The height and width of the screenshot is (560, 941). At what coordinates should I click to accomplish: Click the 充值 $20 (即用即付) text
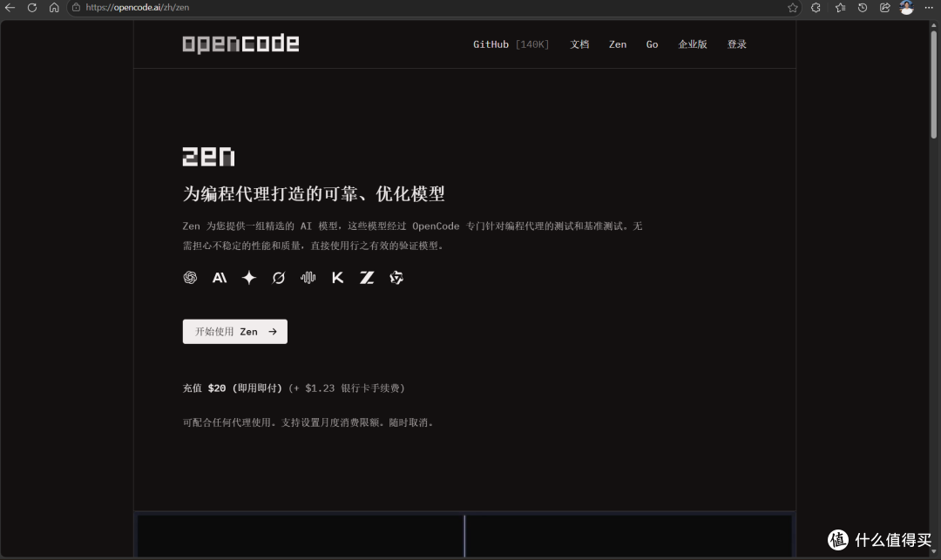pos(233,388)
